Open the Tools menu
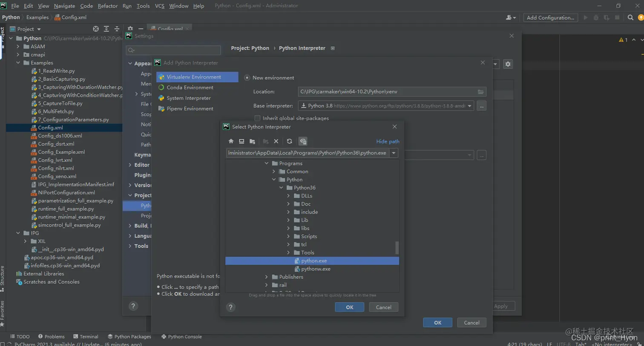The image size is (644, 346). click(143, 6)
